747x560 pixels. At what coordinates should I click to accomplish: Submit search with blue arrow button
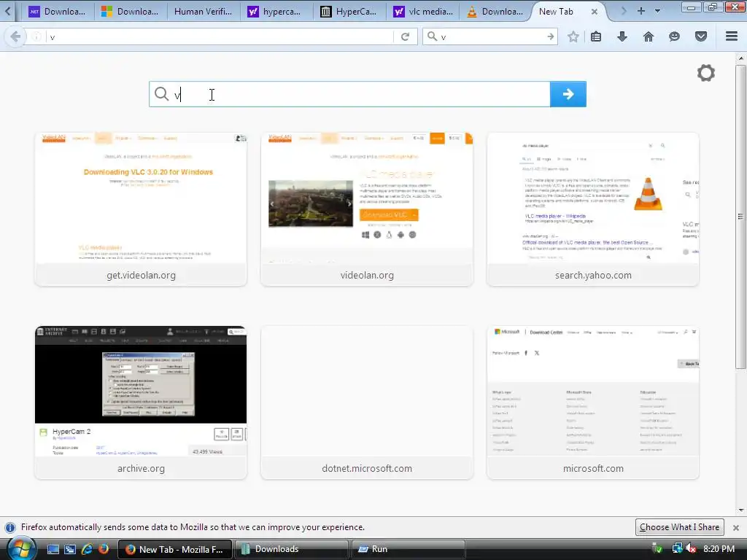point(568,94)
